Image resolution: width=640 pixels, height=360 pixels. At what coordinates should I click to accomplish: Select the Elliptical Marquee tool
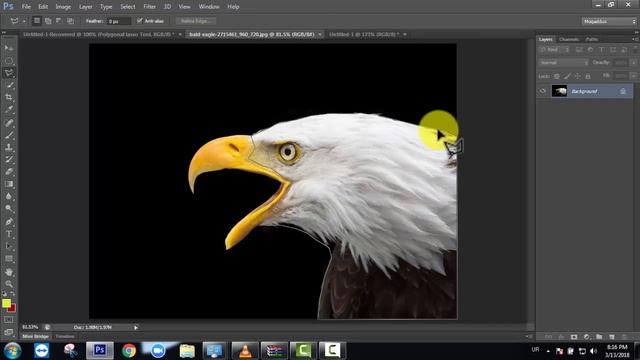(x=9, y=61)
